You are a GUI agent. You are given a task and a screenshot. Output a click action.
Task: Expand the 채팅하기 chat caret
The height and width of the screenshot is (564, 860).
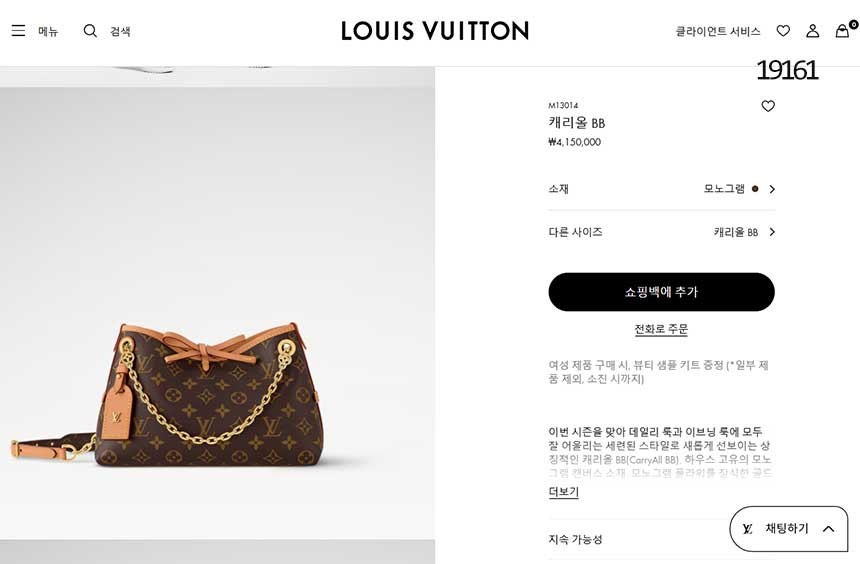click(828, 529)
